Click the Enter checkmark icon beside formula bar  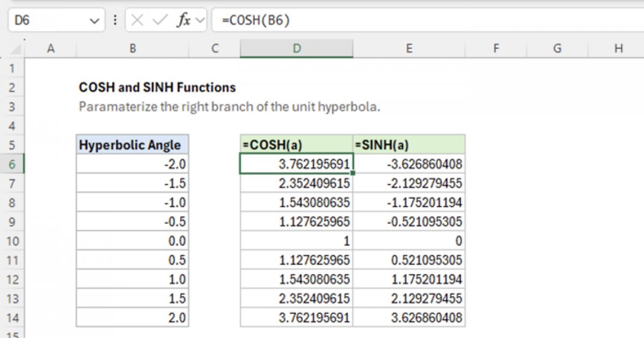tap(158, 20)
